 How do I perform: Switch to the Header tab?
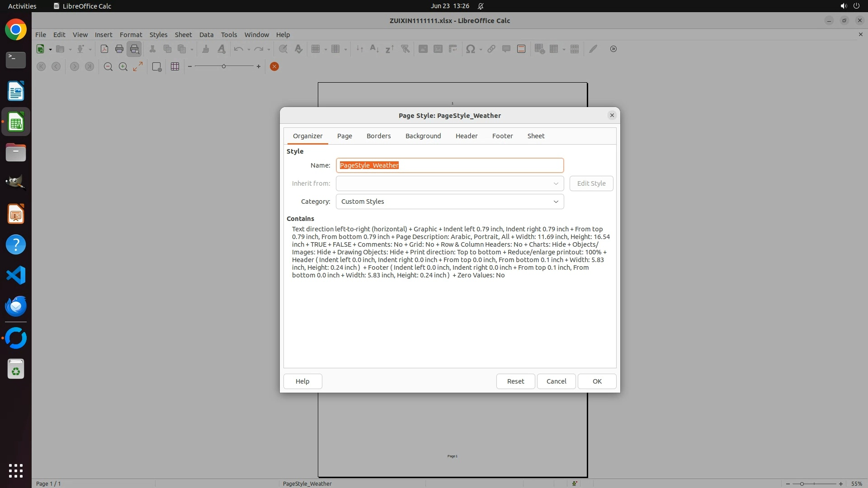pos(466,136)
